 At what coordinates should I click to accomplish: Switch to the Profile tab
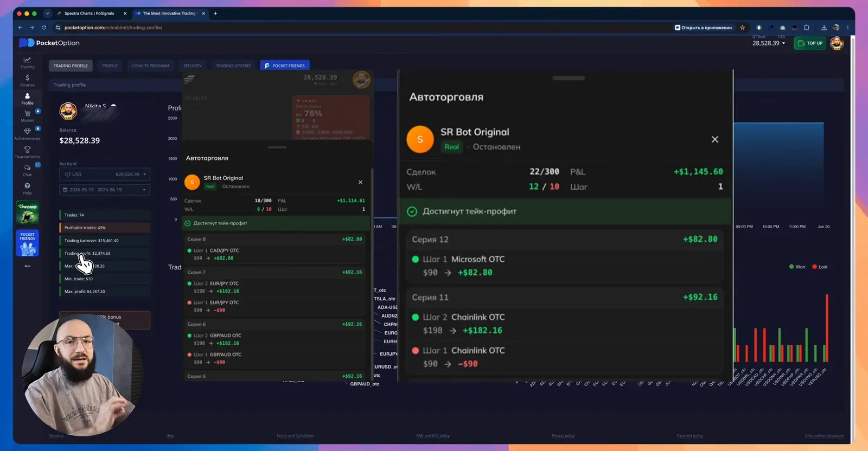click(110, 66)
